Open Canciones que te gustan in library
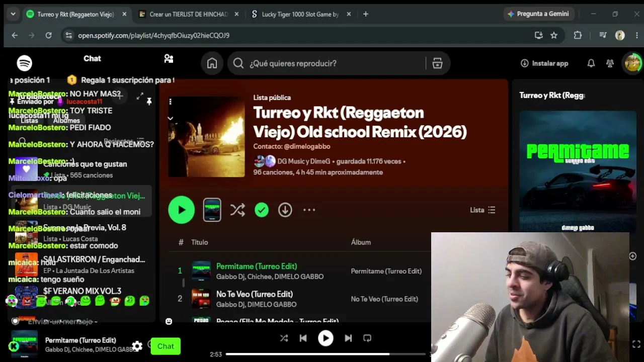Viewport: 644px width, 362px height. [82, 169]
